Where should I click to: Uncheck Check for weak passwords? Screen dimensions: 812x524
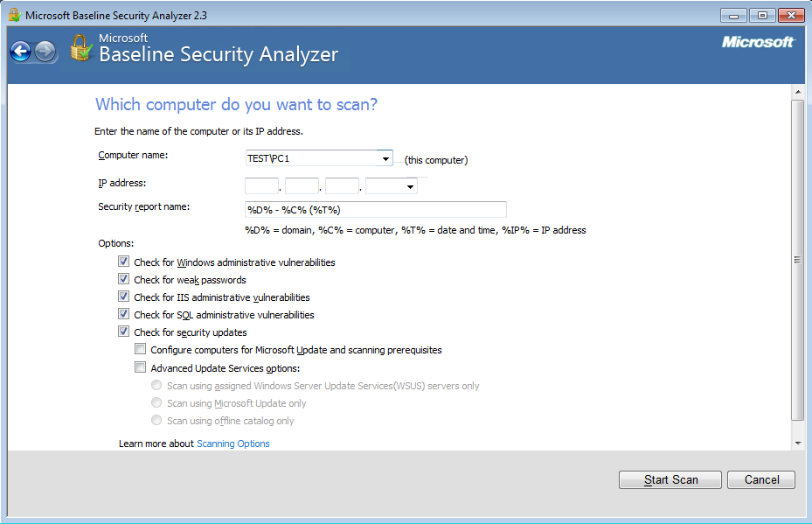coord(123,279)
